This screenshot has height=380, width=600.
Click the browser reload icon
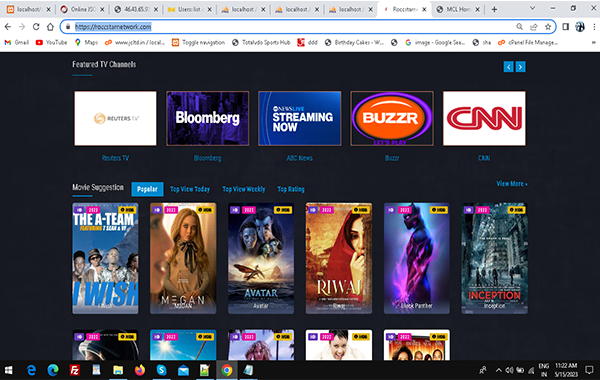coord(36,27)
